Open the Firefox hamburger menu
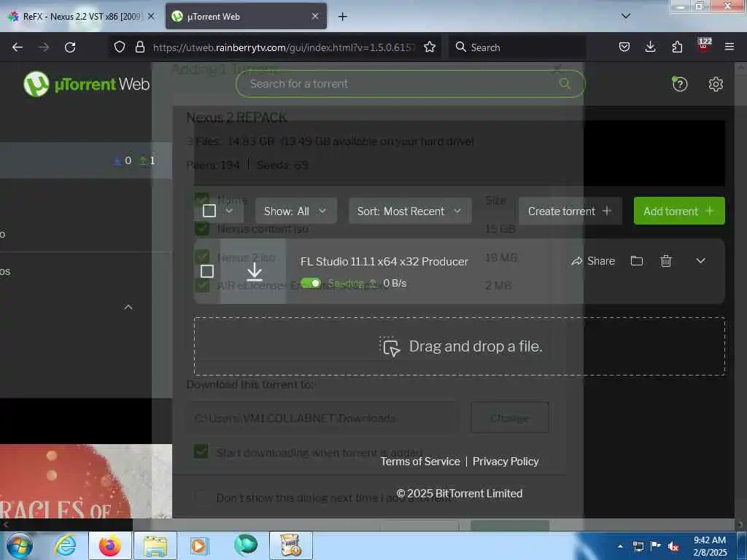The height and width of the screenshot is (560, 747). click(x=729, y=47)
